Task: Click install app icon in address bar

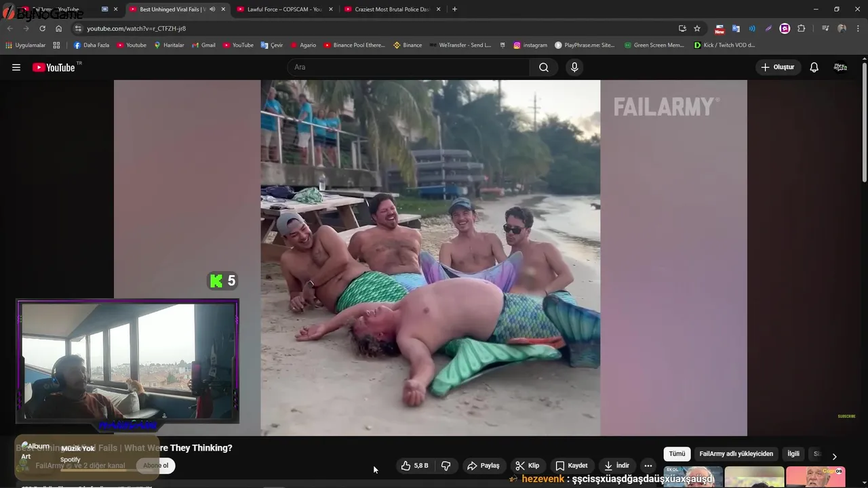Action: point(682,28)
